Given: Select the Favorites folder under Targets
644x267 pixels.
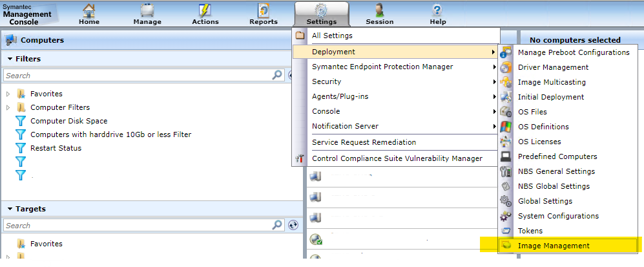Looking at the screenshot, I should tap(46, 244).
